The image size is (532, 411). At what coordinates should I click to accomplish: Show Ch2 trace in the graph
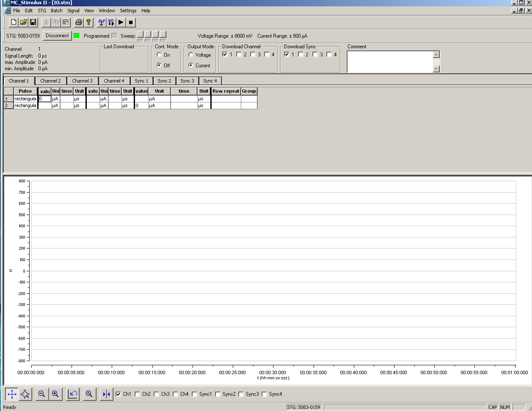coord(137,394)
